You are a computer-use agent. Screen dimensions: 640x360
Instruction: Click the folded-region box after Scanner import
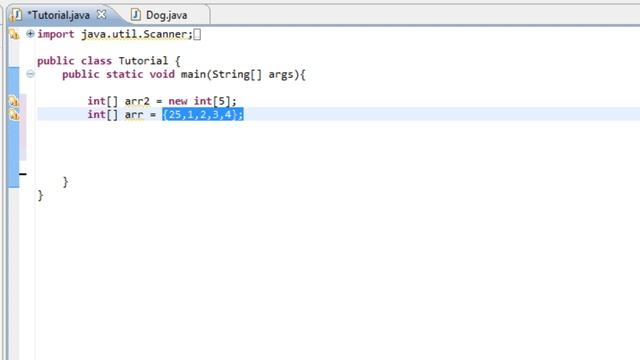pos(197,34)
